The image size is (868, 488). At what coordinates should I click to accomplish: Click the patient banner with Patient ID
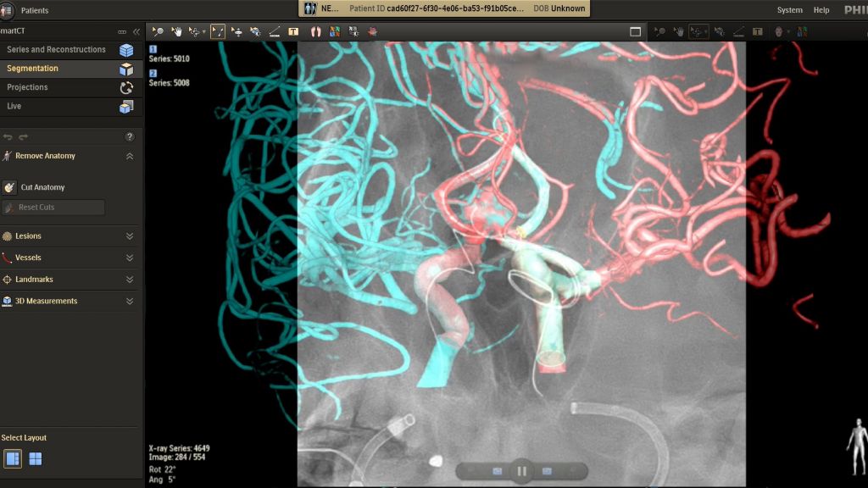pos(444,8)
